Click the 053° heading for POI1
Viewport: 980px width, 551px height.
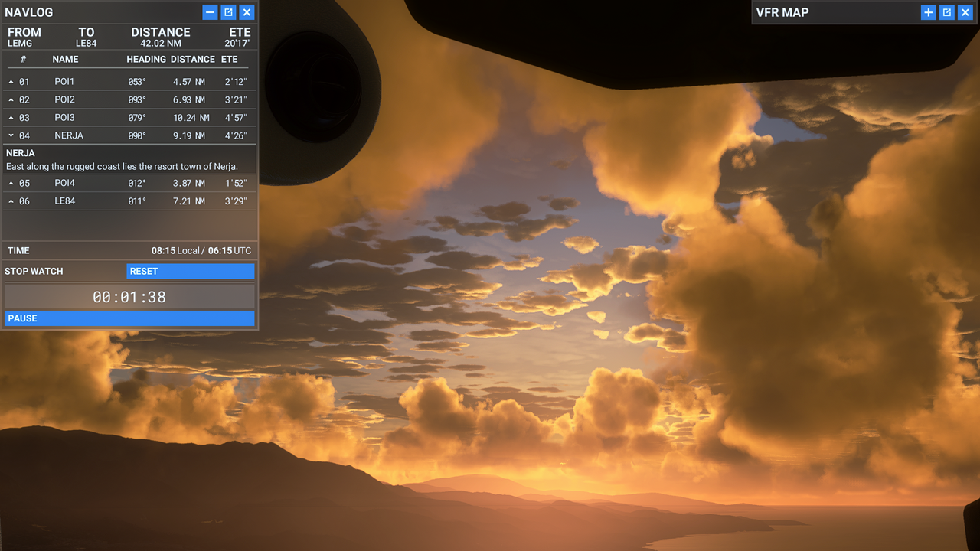pos(137,81)
